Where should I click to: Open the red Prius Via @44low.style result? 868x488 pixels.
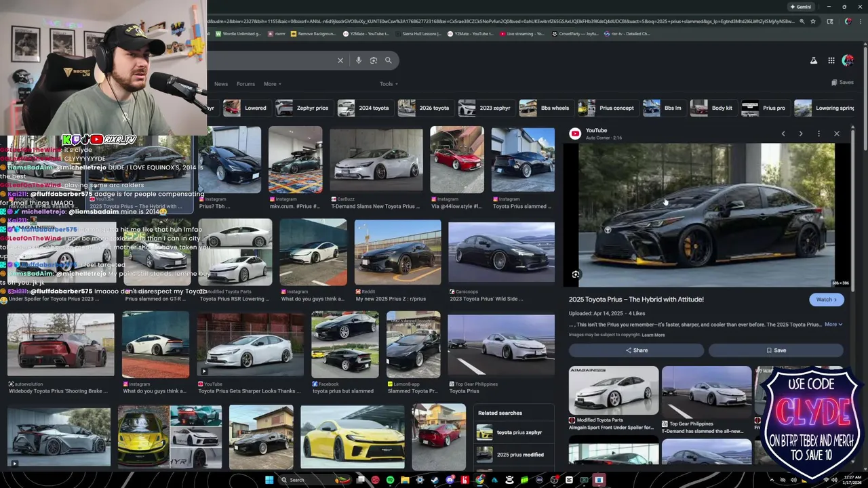pos(456,167)
